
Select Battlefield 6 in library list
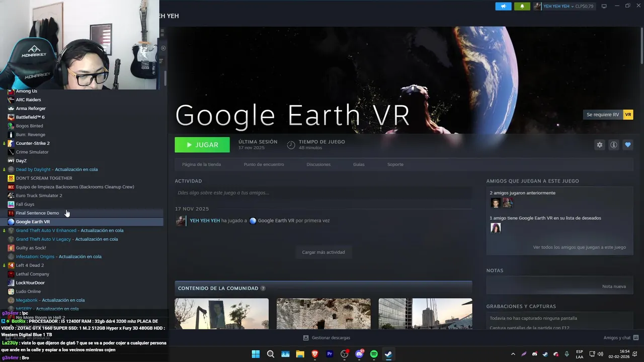30,117
